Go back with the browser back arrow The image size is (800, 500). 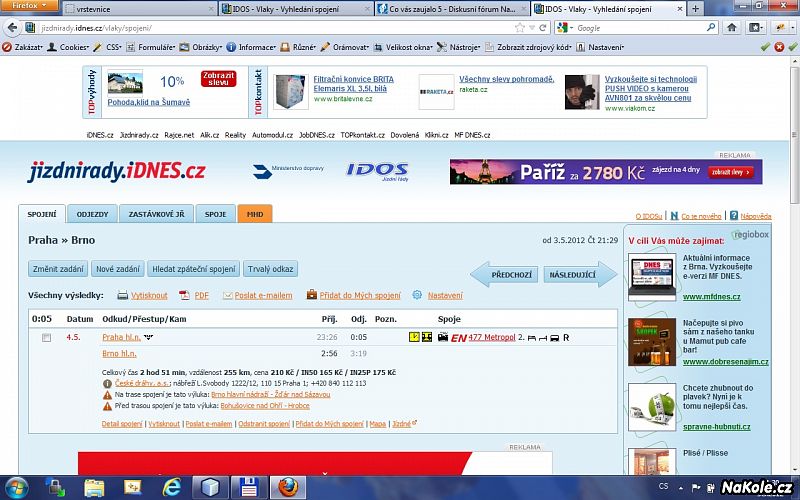coord(12,28)
